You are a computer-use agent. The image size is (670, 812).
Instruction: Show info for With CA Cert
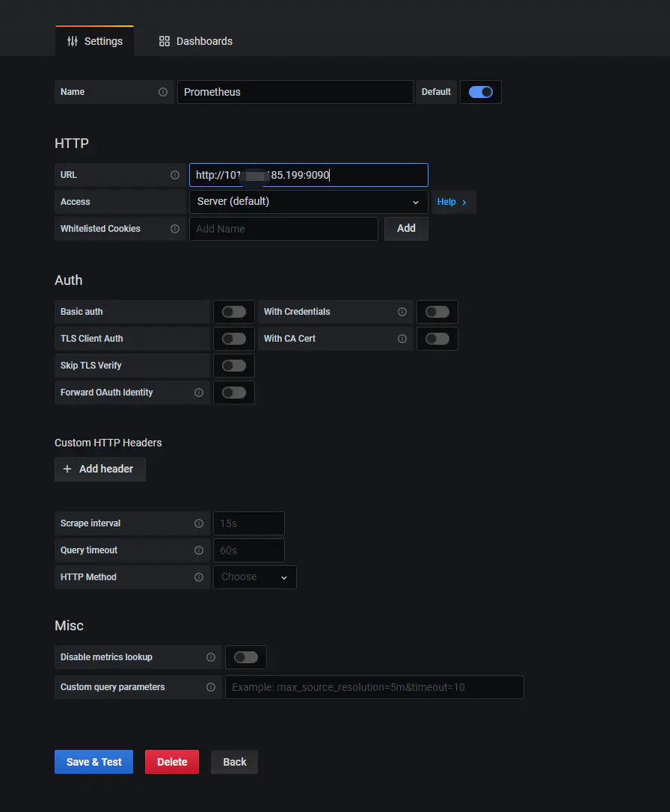[x=402, y=339]
